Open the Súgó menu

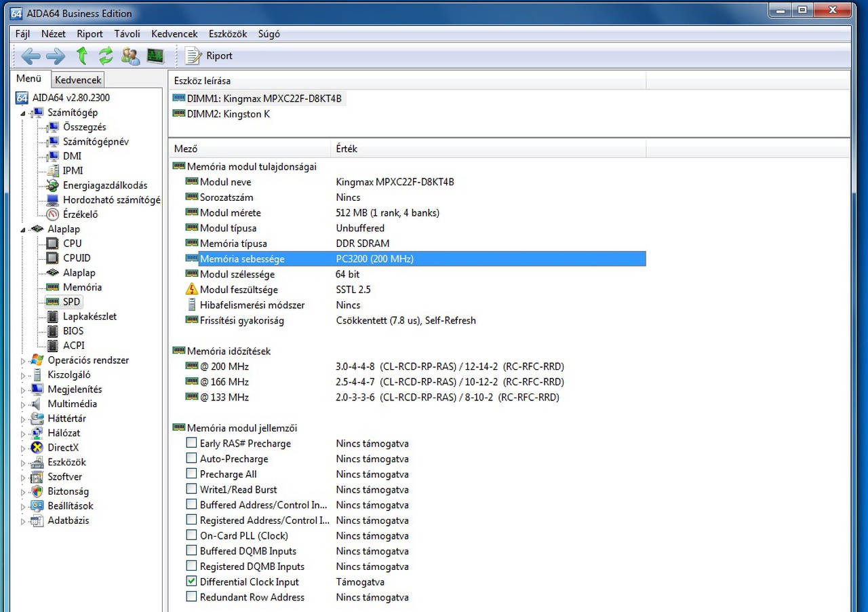point(269,34)
